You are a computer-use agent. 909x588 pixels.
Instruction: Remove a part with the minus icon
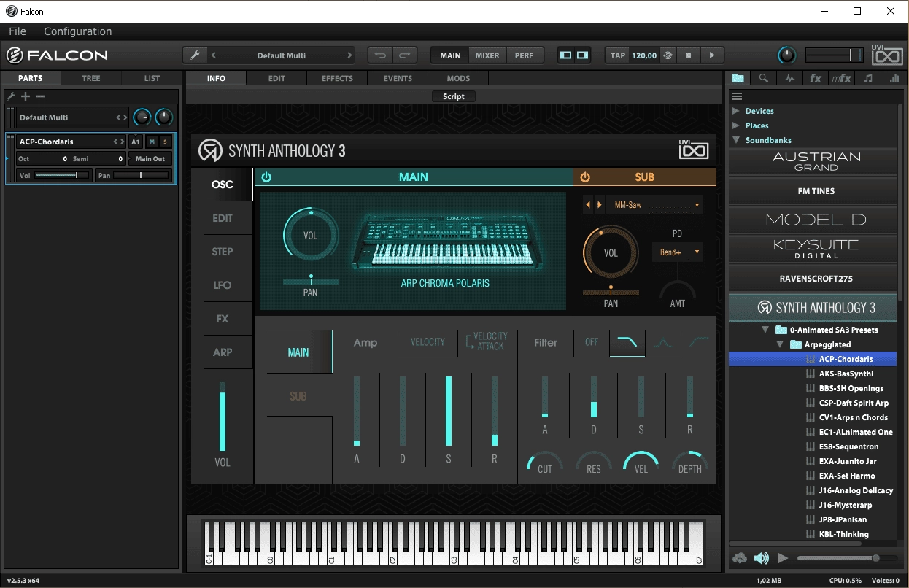[40, 96]
